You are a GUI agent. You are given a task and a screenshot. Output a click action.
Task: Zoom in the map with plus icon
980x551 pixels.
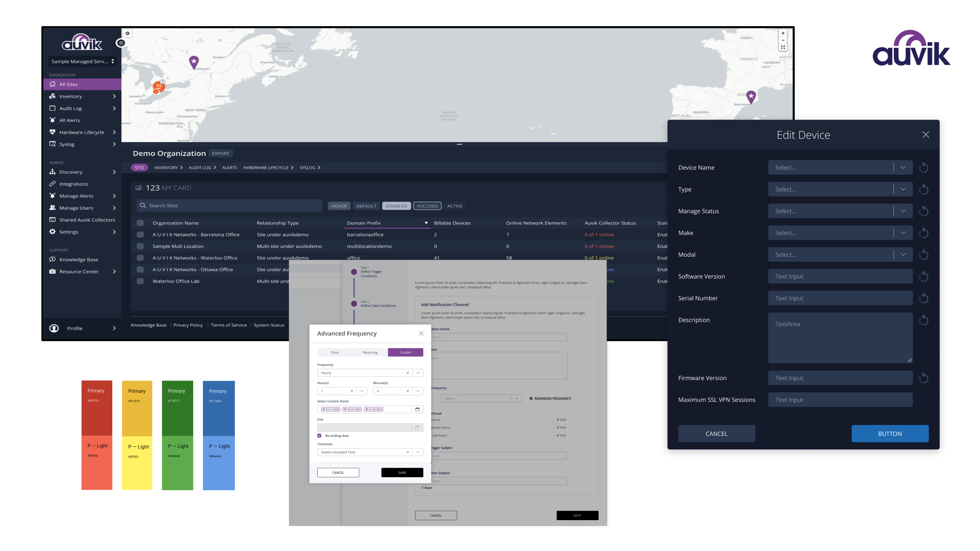coord(782,33)
